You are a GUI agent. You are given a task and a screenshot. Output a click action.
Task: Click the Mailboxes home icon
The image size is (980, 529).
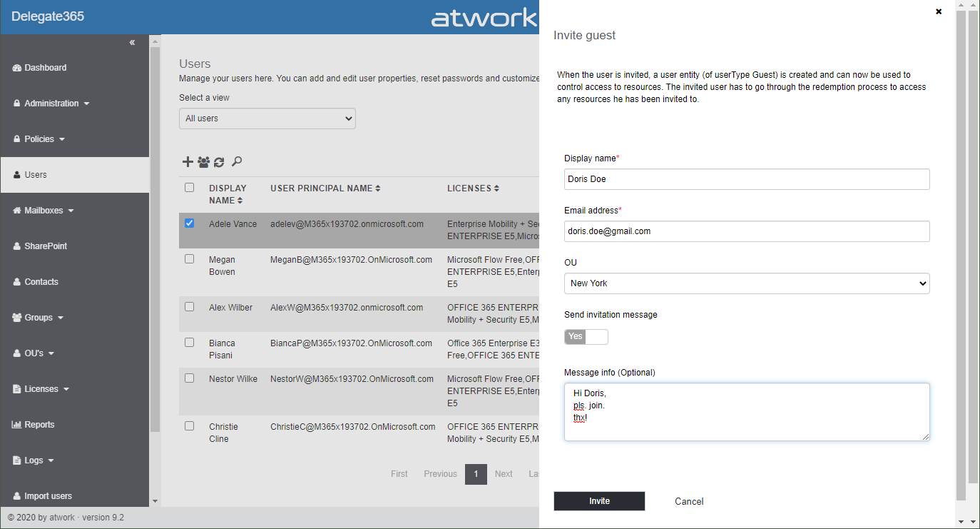pyautogui.click(x=17, y=211)
